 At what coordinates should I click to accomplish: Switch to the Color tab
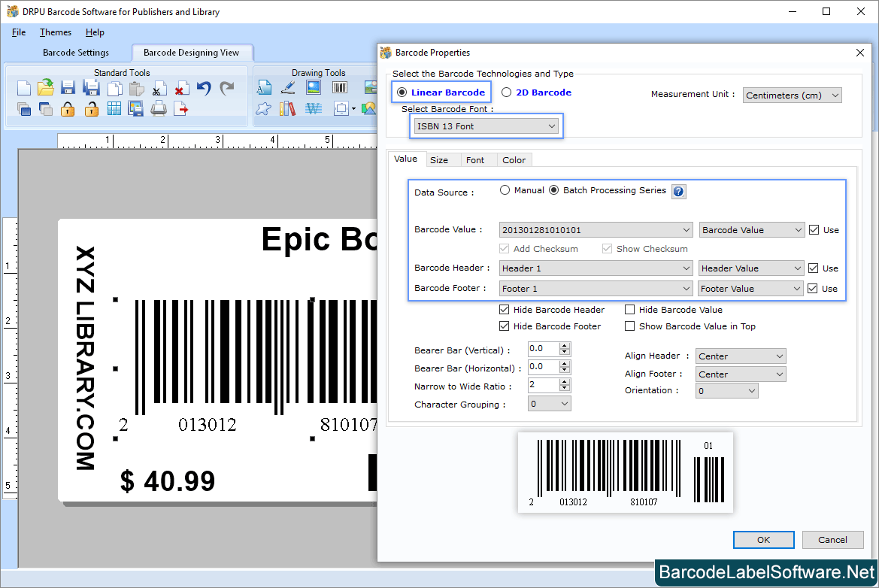point(514,160)
